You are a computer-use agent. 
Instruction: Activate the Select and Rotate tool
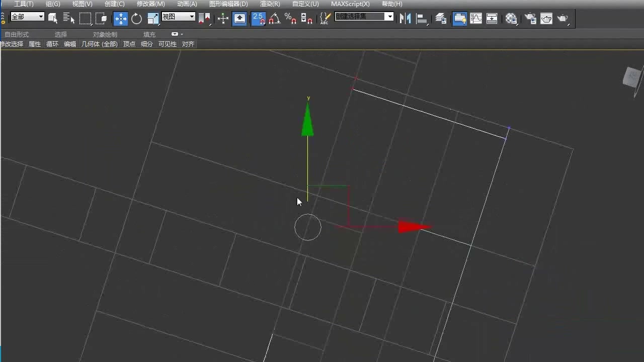tap(136, 19)
